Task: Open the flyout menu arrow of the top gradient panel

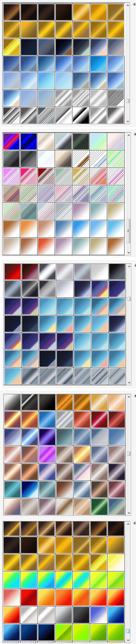Action: click(x=134, y=4)
